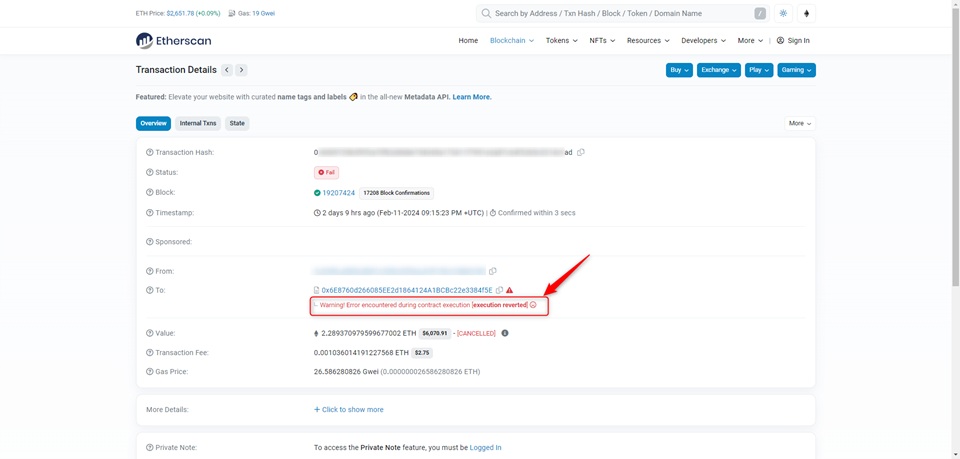Click the Ethereum network icon in header
Screen dimensions: 960x459
[x=807, y=14]
